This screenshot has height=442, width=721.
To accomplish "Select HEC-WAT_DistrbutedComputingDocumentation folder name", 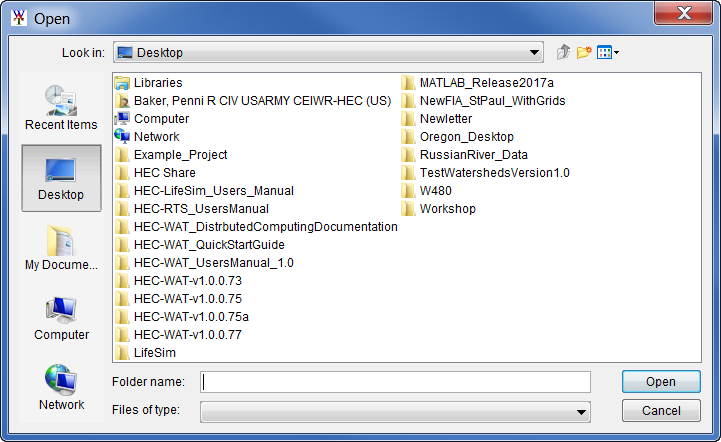I will 266,227.
